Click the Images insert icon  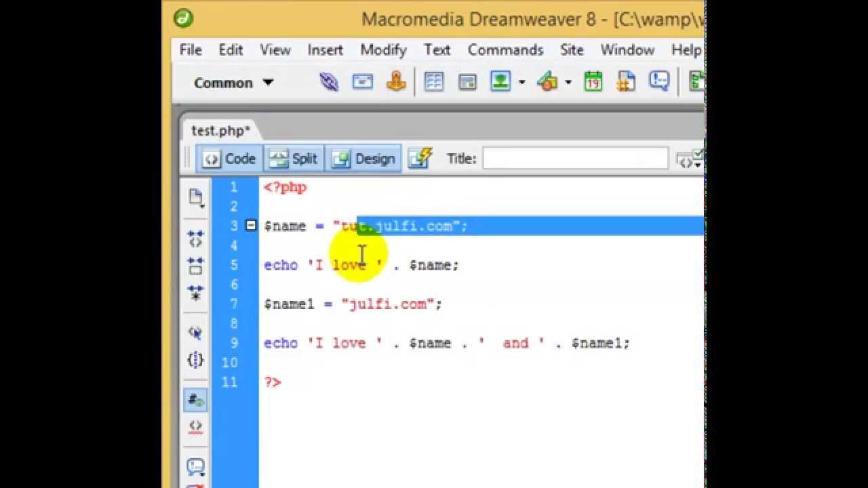(500, 82)
